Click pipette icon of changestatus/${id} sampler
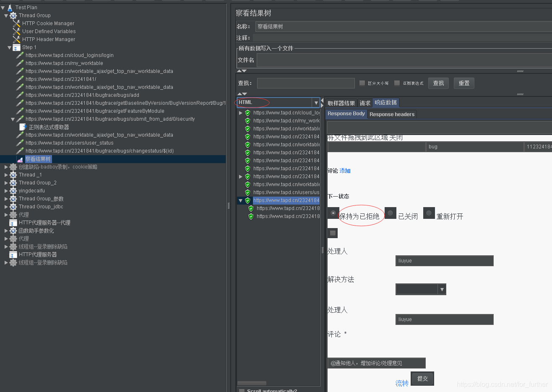The width and height of the screenshot is (552, 392). (x=20, y=151)
